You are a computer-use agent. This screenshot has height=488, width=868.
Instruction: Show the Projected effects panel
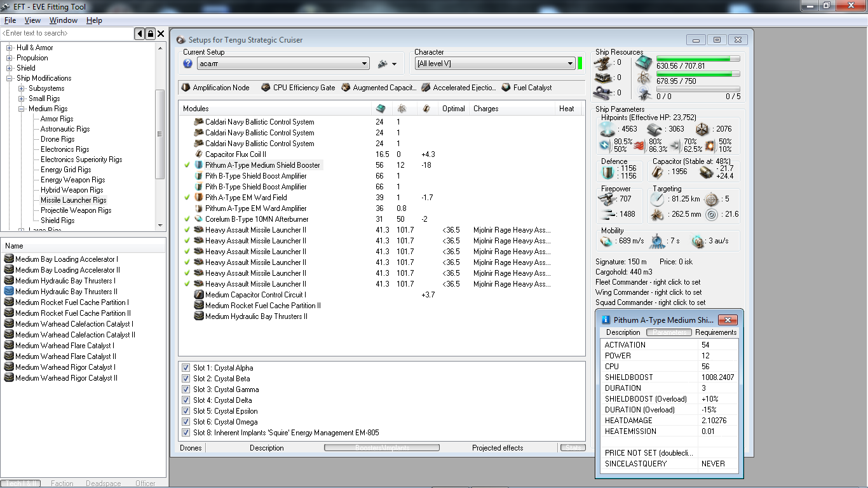tap(498, 448)
